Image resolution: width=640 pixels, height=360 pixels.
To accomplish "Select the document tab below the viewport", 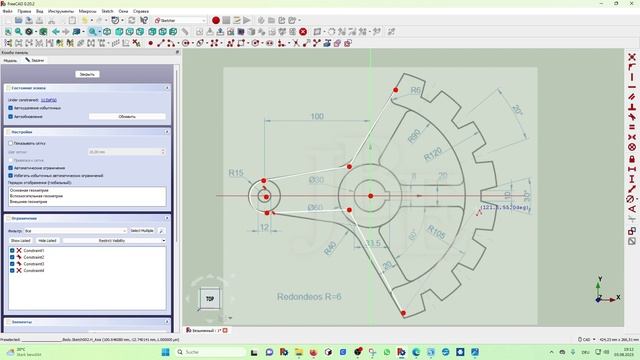I will tap(207, 330).
